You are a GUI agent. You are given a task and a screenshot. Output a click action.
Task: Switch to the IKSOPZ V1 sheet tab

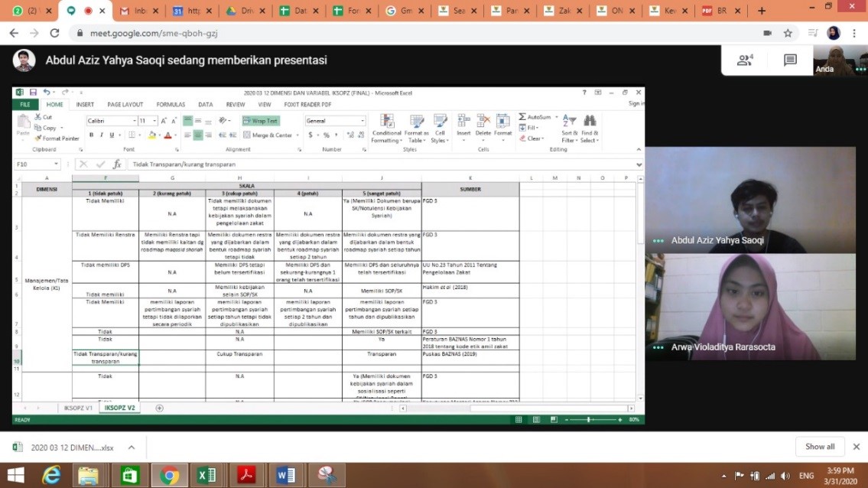click(79, 408)
